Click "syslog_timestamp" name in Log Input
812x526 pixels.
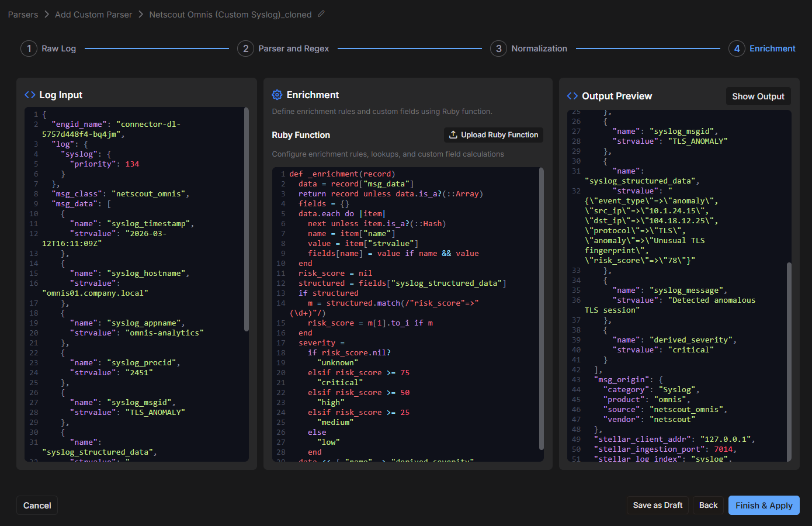click(x=148, y=224)
